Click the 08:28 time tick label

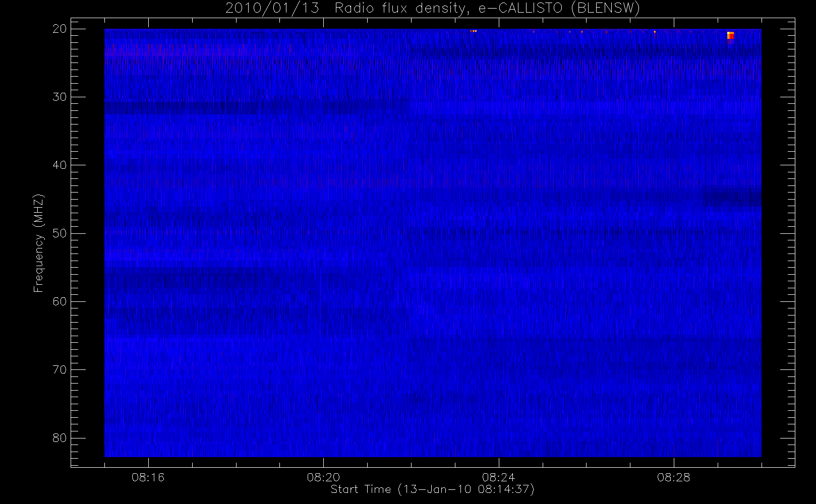673,477
